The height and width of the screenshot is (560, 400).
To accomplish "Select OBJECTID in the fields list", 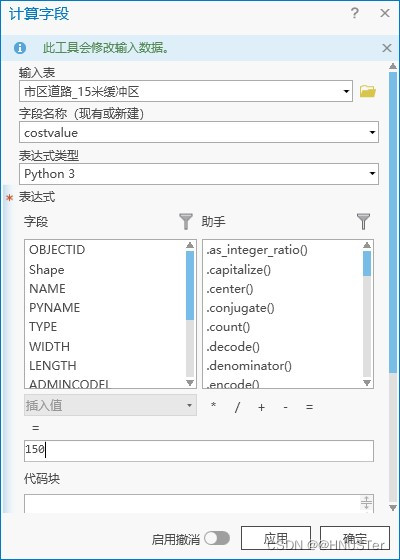I will pyautogui.click(x=57, y=250).
